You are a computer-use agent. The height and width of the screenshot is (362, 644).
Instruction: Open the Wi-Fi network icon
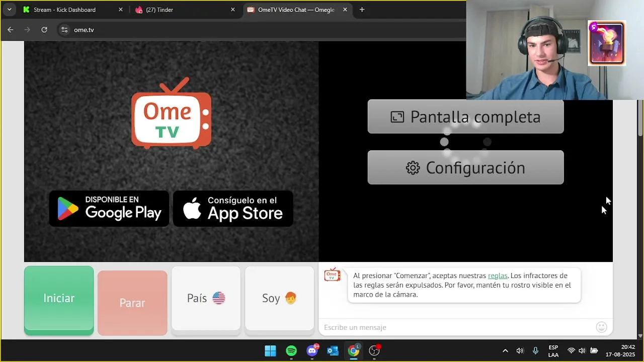[x=571, y=351]
